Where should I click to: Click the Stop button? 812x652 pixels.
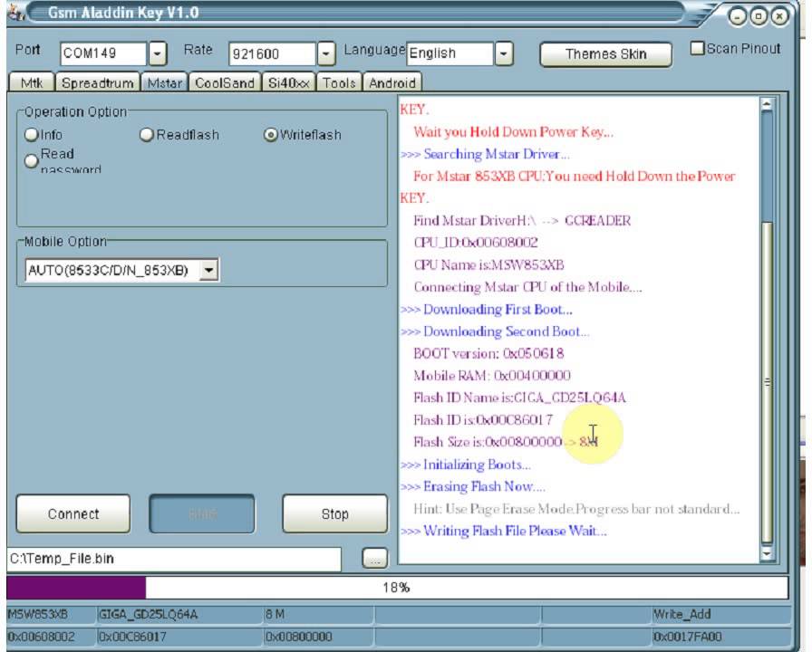coord(334,513)
